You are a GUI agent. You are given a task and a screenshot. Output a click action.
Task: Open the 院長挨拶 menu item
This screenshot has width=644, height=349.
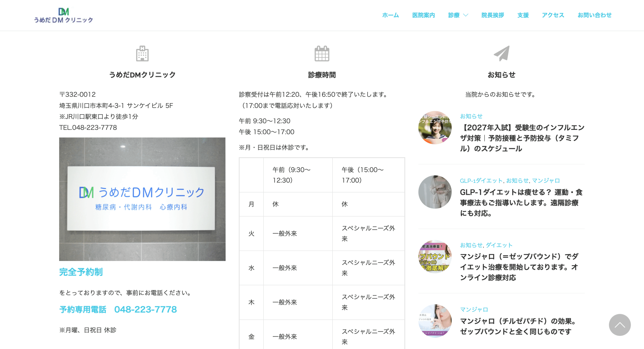point(493,15)
